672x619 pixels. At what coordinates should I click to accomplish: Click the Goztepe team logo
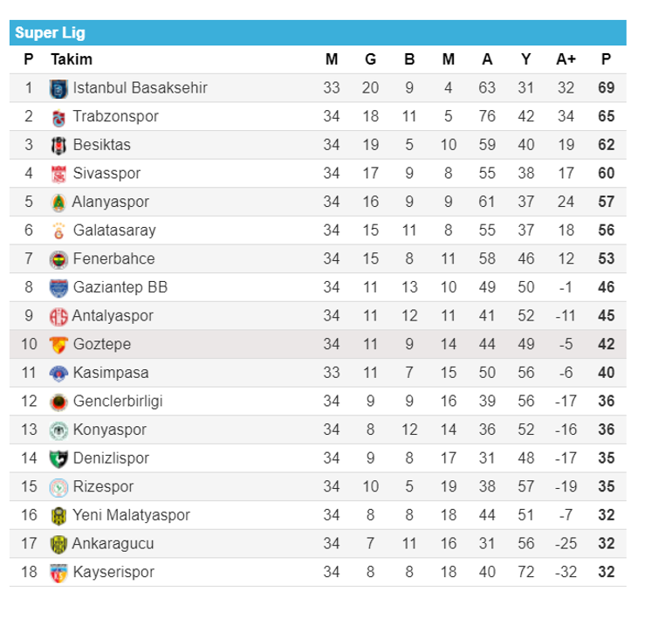point(58,344)
